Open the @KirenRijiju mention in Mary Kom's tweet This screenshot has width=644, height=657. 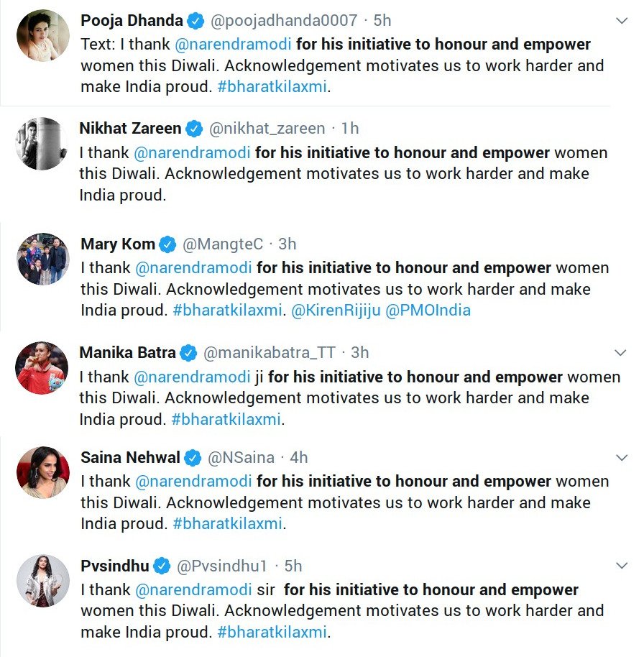click(339, 311)
